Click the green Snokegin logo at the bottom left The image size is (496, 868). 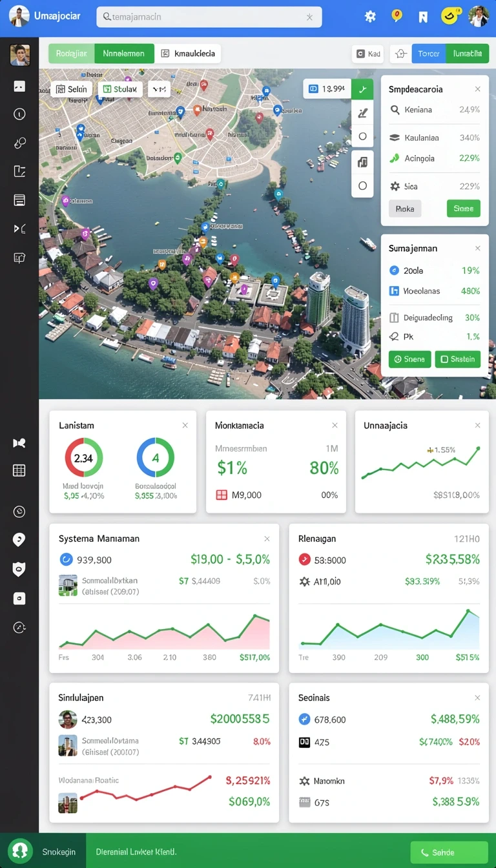click(x=20, y=851)
